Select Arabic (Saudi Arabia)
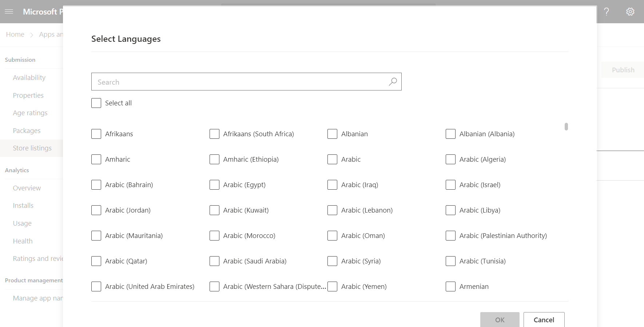The image size is (644, 327). 214,261
